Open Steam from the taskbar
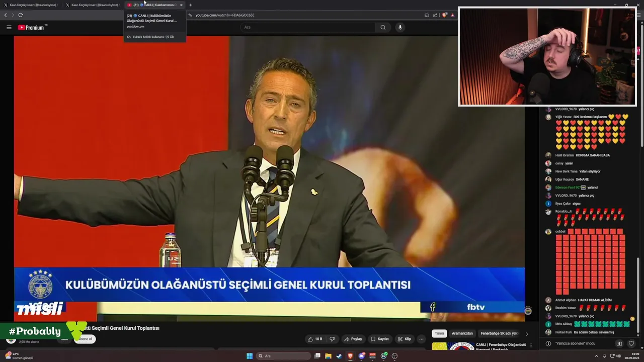 pos(339,356)
